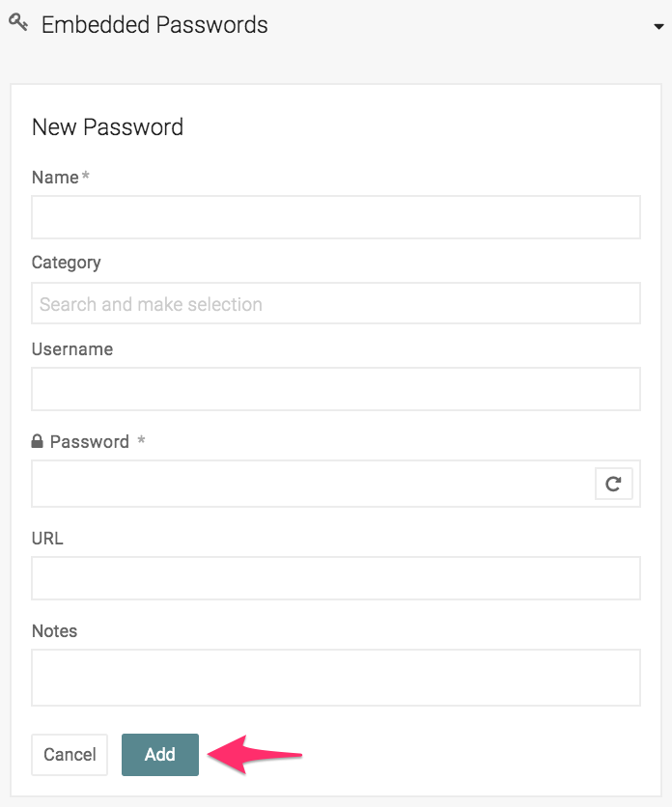
Task: Click the Embedded Passwords header title
Action: point(154,25)
